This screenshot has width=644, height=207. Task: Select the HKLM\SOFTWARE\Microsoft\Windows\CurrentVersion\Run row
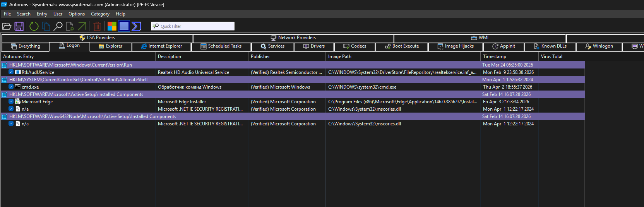click(293, 65)
